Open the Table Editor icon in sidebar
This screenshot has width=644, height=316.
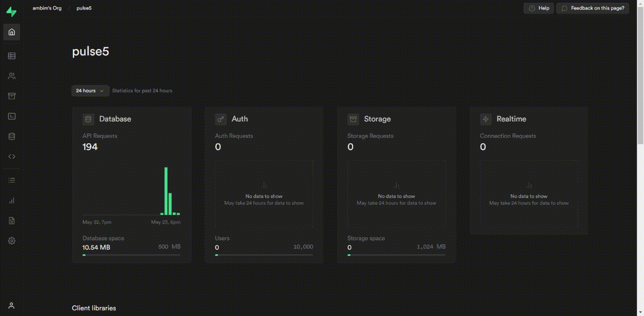click(12, 56)
